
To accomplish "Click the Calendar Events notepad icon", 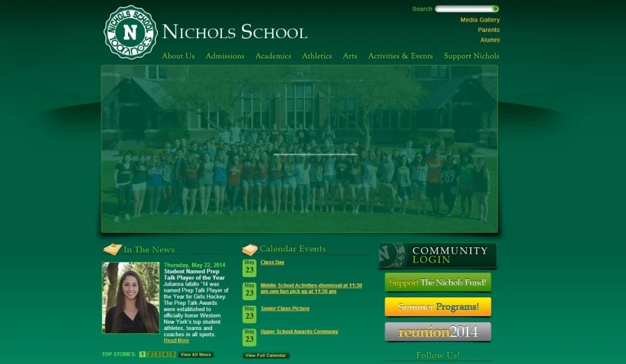I will (250, 249).
